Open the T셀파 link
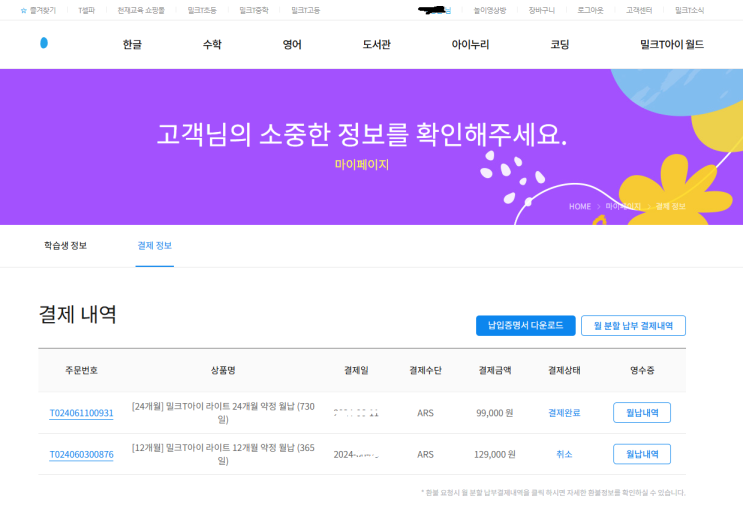The height and width of the screenshot is (520, 743). pos(87,10)
